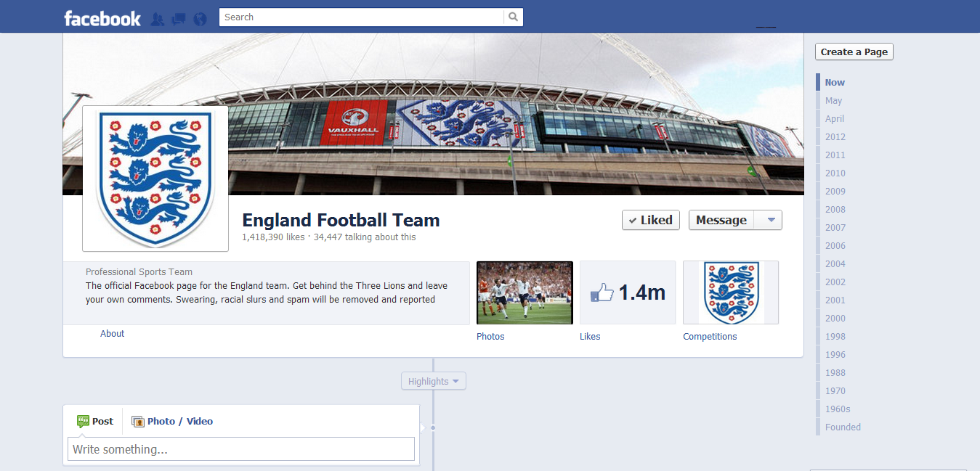Open the notifications globe icon
Viewport: 980px width, 471px height.
point(200,19)
